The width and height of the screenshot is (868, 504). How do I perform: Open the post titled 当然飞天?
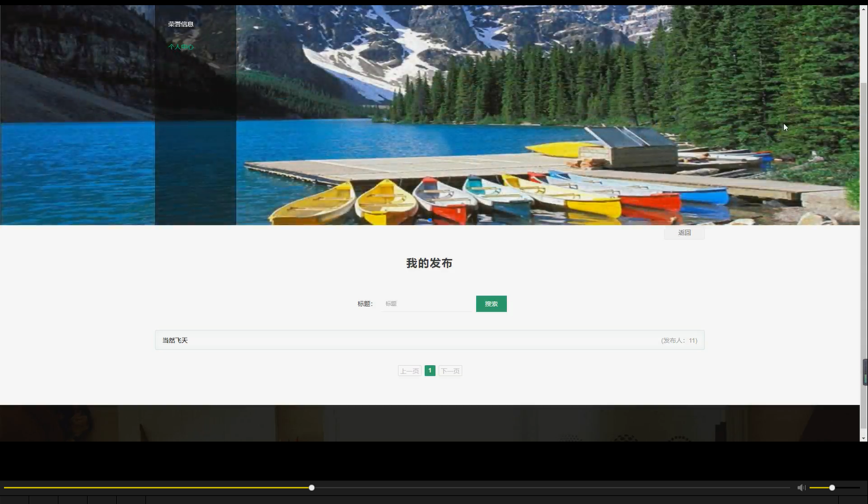pos(175,340)
